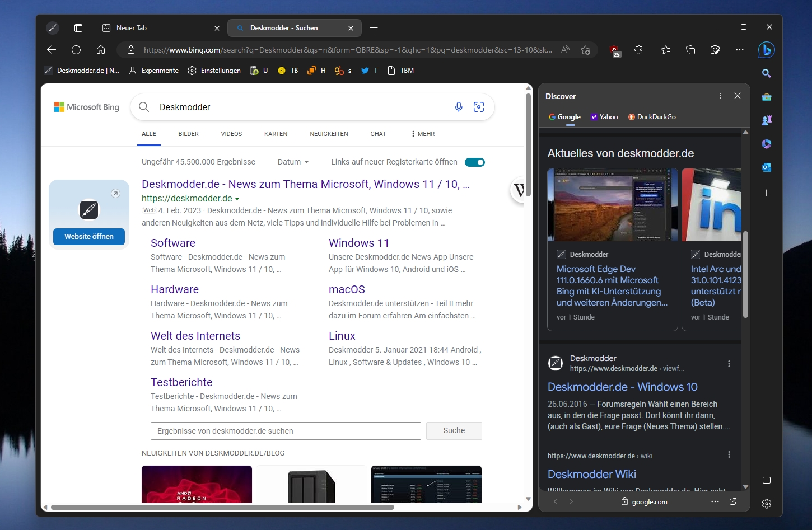The height and width of the screenshot is (530, 812).
Task: Open Einstellungen bookmark in favorites bar
Action: coord(214,71)
